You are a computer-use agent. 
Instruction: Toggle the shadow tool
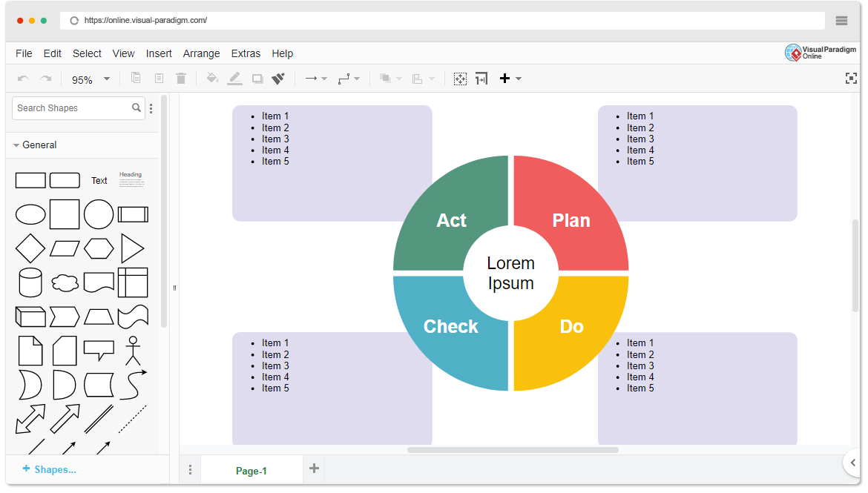[257, 79]
